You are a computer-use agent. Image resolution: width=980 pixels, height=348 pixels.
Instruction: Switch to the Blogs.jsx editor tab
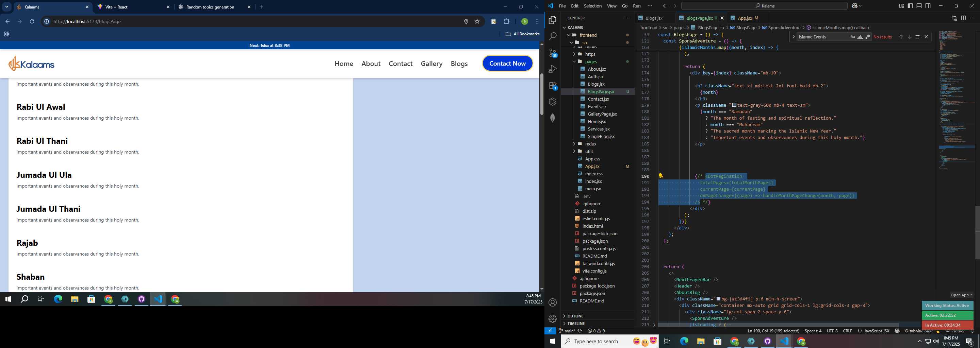[654, 18]
